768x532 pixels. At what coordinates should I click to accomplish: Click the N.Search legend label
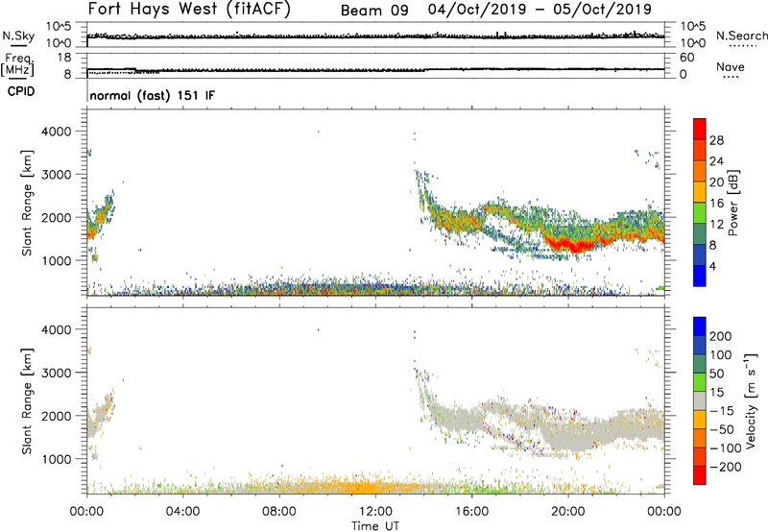742,36
